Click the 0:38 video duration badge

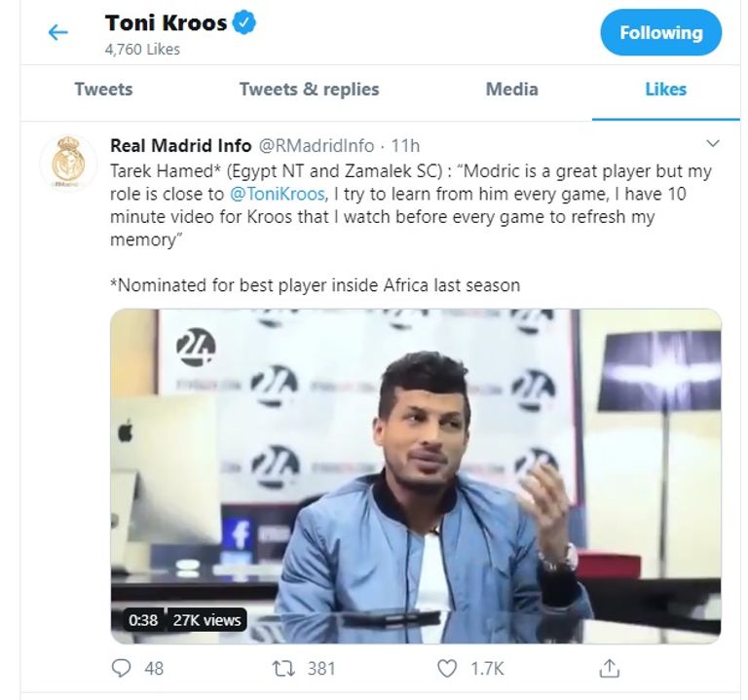click(x=142, y=619)
